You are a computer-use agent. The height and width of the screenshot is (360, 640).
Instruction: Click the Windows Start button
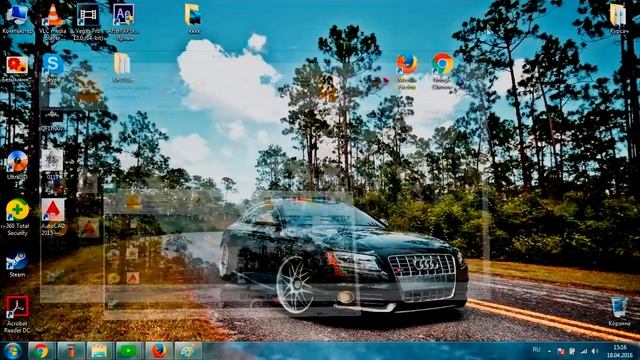(x=12, y=351)
